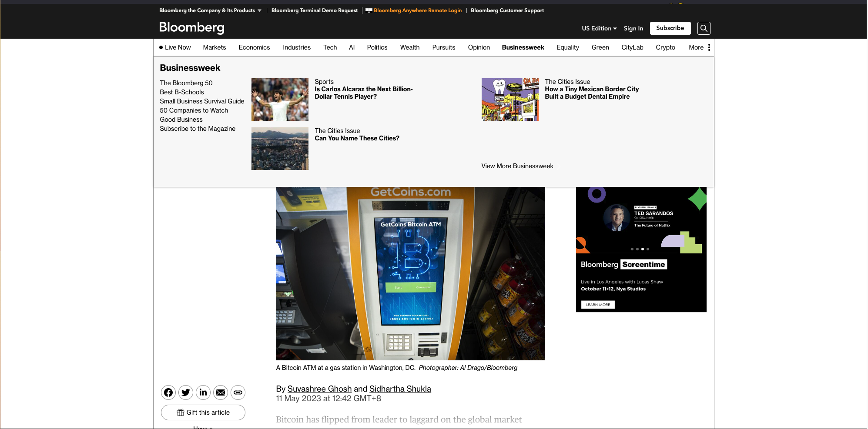Click the city skyline thumbnail

[280, 149]
